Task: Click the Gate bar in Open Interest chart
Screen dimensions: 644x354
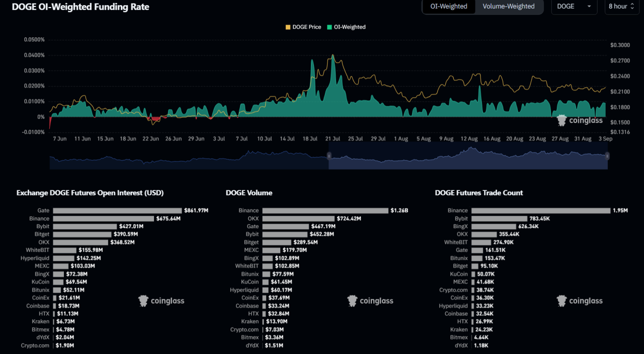Action: (x=117, y=210)
